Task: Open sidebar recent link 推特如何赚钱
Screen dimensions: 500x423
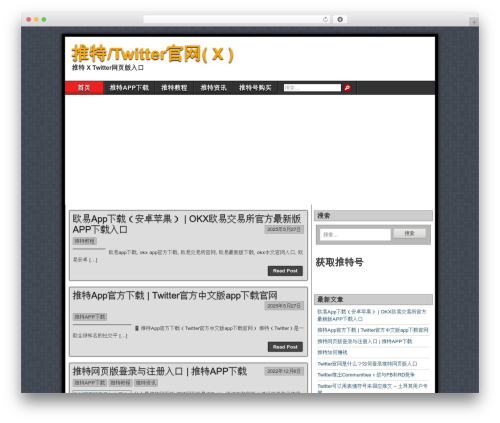Action: click(x=332, y=352)
